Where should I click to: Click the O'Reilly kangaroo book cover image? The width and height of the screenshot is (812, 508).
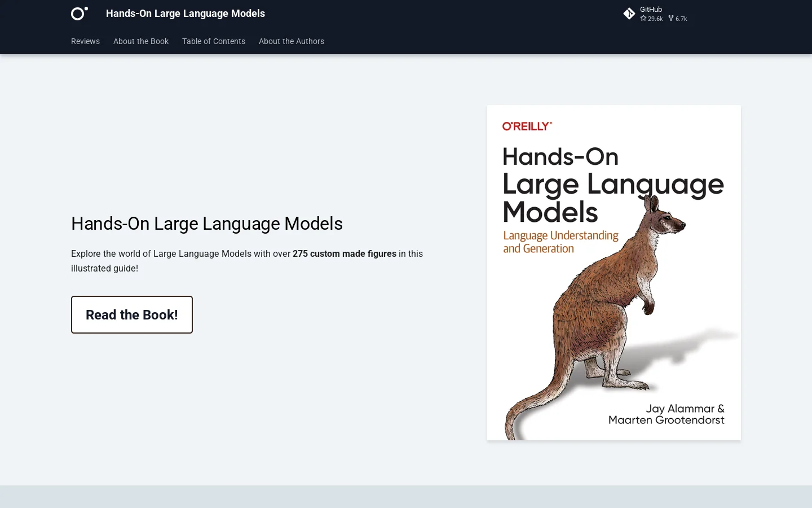[x=614, y=273]
